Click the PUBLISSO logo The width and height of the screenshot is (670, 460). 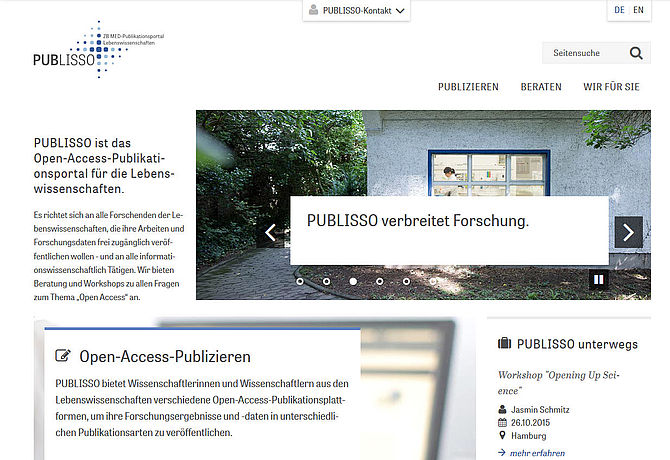pos(96,50)
